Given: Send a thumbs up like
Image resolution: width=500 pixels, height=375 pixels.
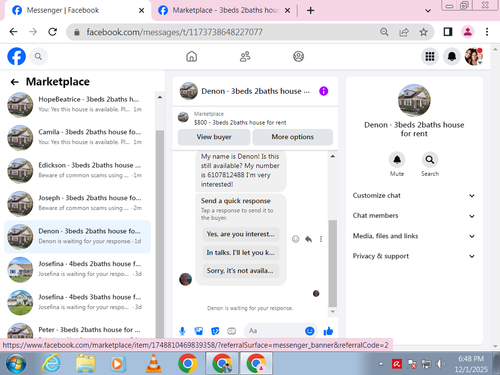Looking at the screenshot, I should point(328,331).
